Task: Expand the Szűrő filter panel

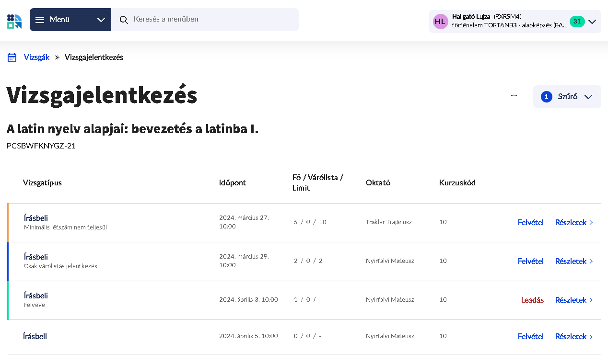Action: (x=567, y=96)
